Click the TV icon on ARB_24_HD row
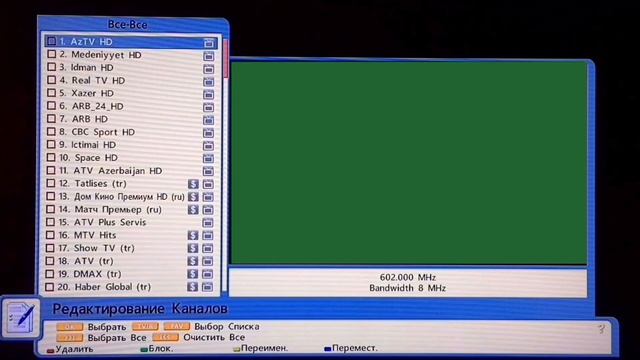This screenshot has width=640, height=360. tap(209, 107)
